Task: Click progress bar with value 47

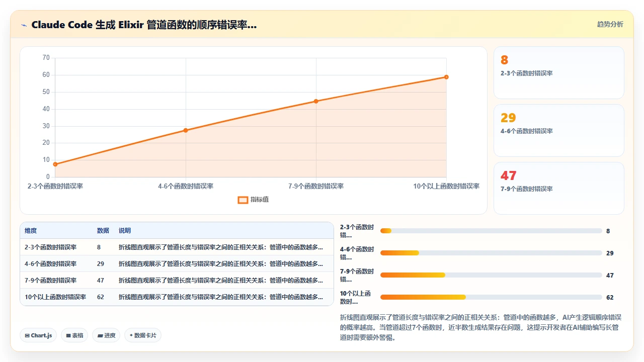Action: click(491, 275)
